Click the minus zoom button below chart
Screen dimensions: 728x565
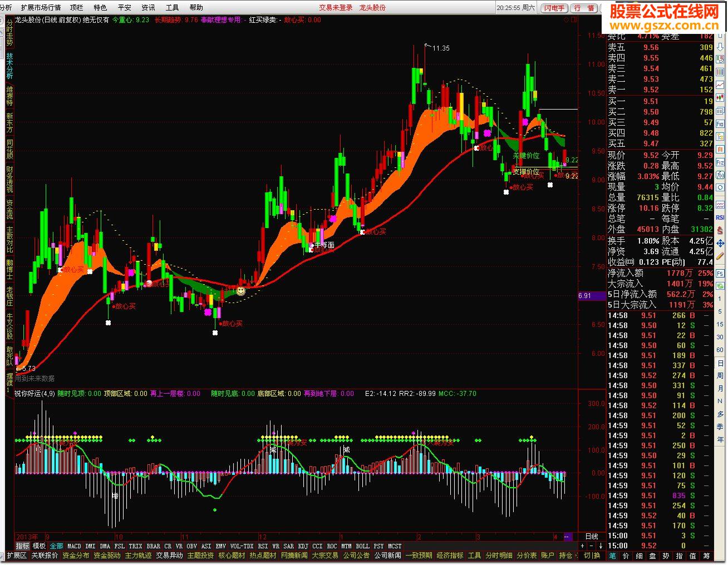tap(592, 546)
